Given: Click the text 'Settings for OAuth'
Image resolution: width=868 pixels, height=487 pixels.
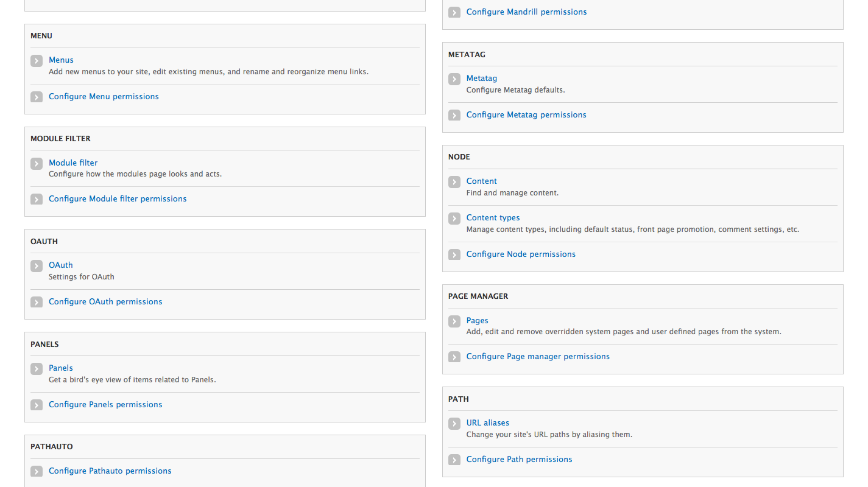Looking at the screenshot, I should [x=82, y=276].
